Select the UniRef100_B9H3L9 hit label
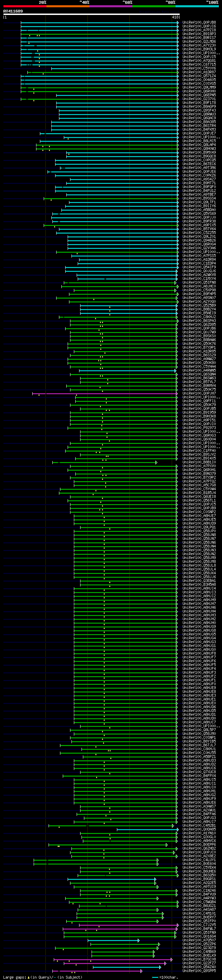Image resolution: width=222 pixels, height=980 pixels. click(199, 49)
